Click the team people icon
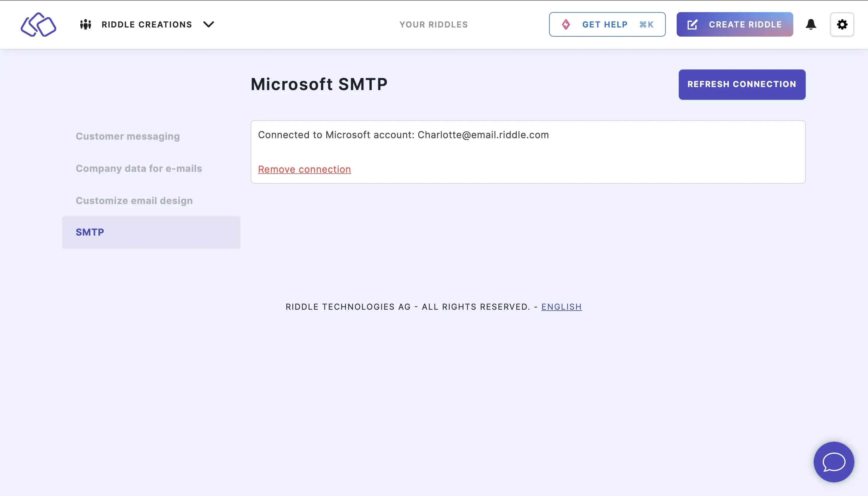Screen dimensions: 868x496 pos(86,25)
